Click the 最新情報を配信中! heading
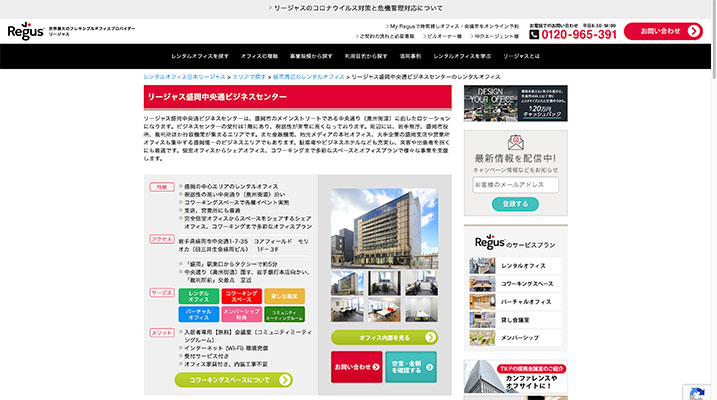This screenshot has width=717, height=400. point(515,158)
